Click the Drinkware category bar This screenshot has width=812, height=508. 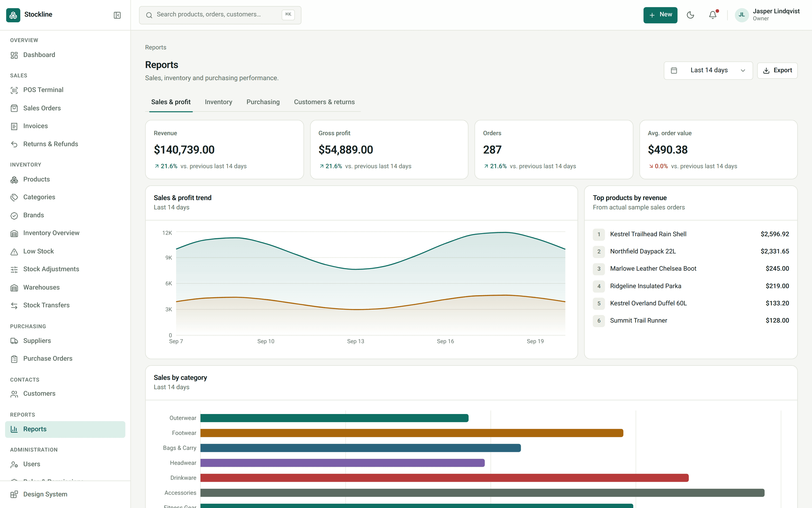click(x=444, y=478)
